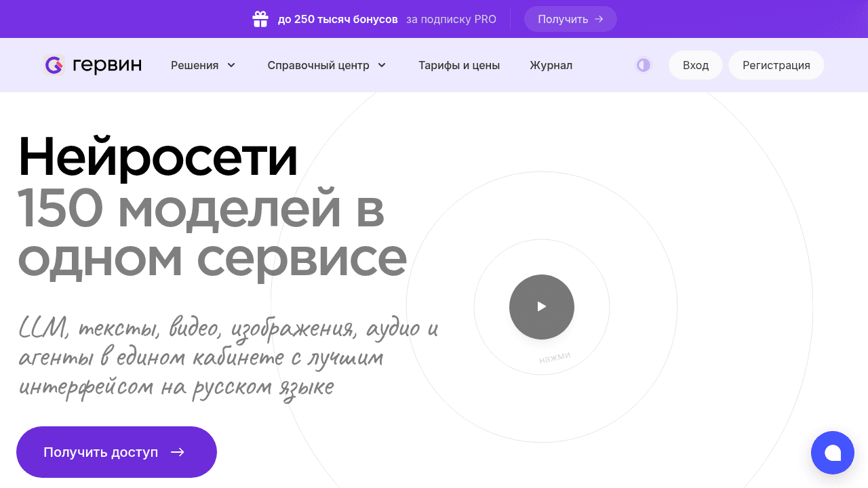Viewport: 868px width, 488px height.
Task: Click the arrow icon inside Получить доступ
Action: coord(178,452)
